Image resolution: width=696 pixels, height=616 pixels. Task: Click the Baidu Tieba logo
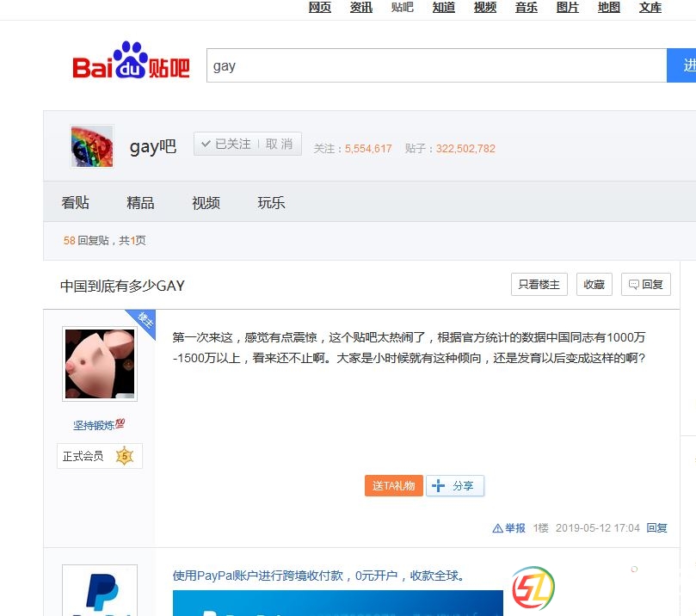pyautogui.click(x=131, y=62)
